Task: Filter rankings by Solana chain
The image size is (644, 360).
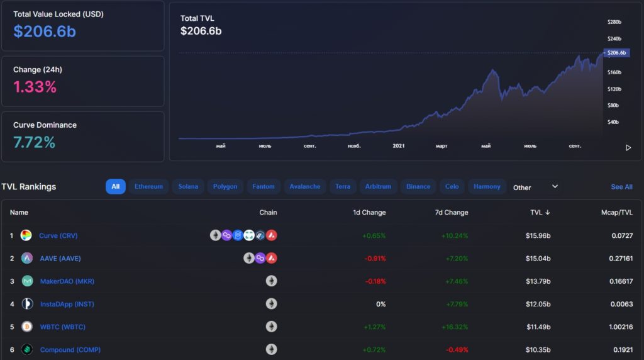Action: click(187, 186)
